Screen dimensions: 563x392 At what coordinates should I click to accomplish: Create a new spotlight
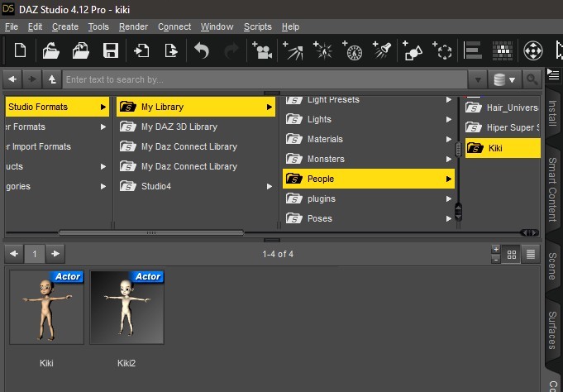pyautogui.click(x=382, y=50)
